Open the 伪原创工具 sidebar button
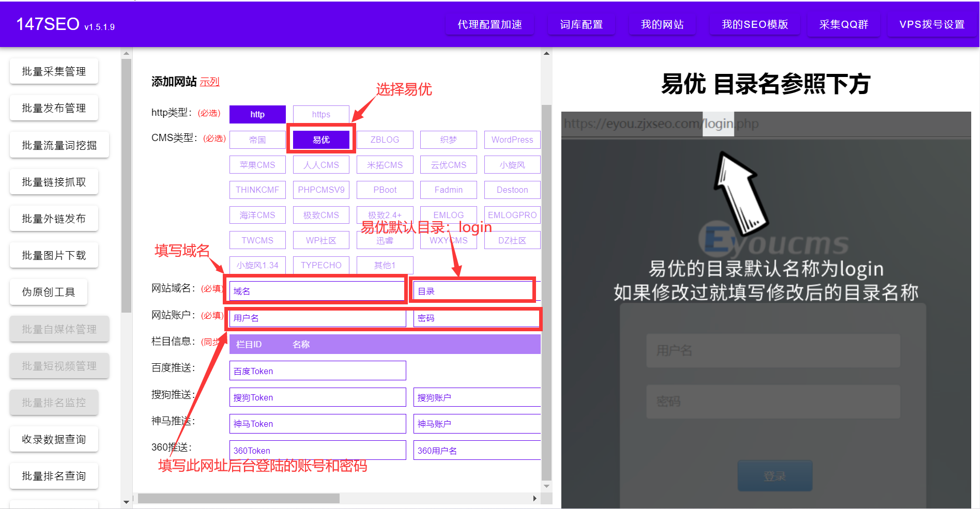Viewport: 980px width, 509px height. click(49, 292)
